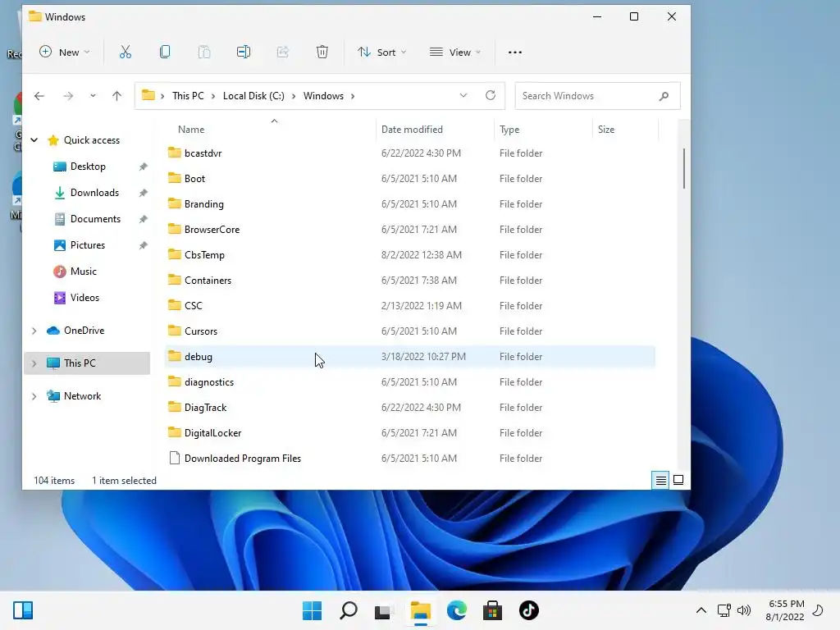Select the Containers folder
This screenshot has height=630, width=840.
(410, 281)
